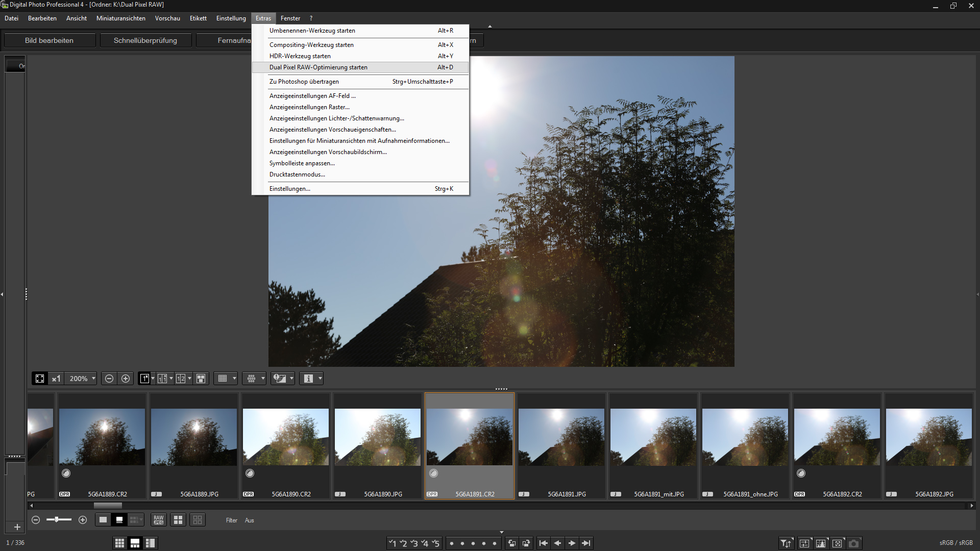Screen dimensions: 980x551
Task: Select before/after comparison preview icon
Action: pyautogui.click(x=162, y=379)
